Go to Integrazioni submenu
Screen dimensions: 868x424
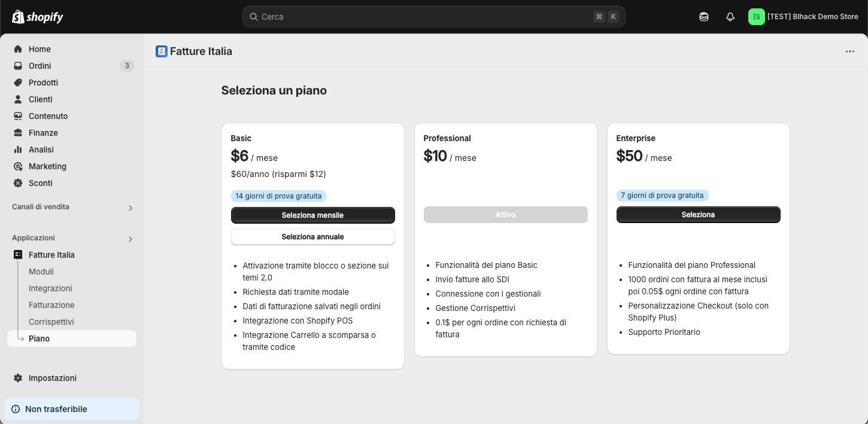pos(50,288)
